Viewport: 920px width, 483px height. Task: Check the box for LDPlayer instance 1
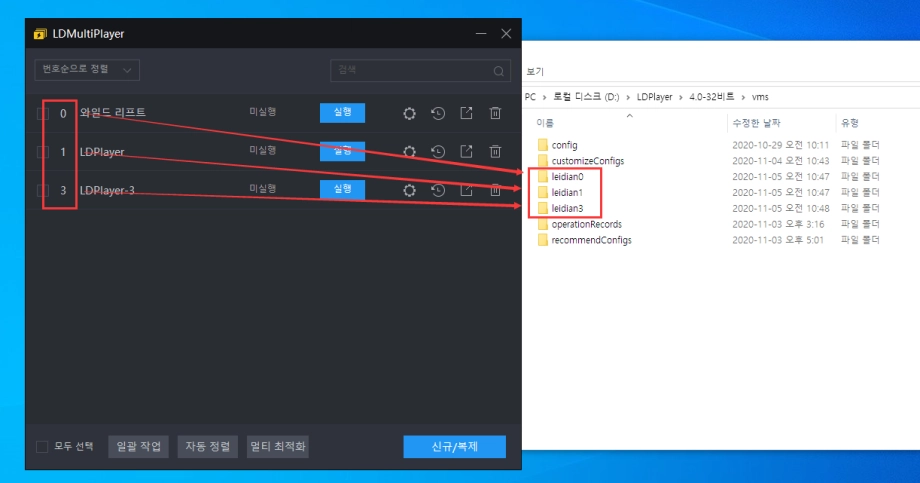(x=42, y=152)
